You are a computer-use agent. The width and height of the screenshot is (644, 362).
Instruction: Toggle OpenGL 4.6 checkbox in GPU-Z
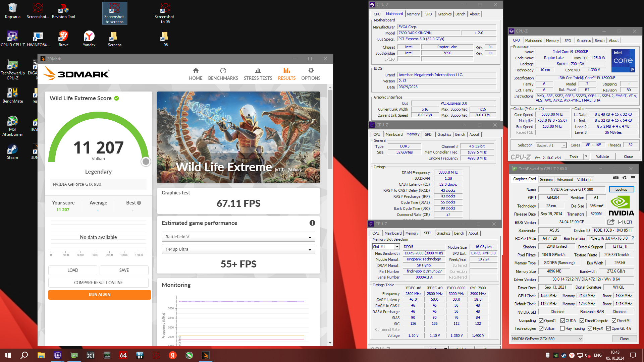(608, 328)
